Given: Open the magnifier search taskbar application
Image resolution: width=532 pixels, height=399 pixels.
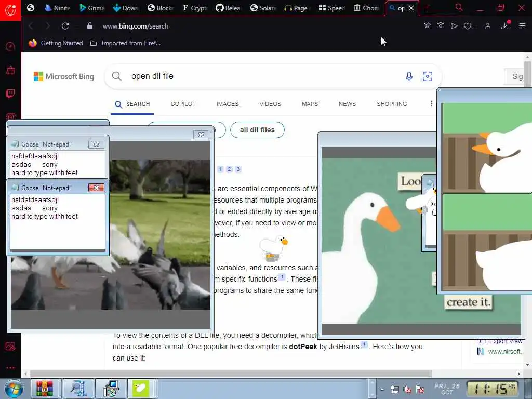Looking at the screenshot, I should (78, 389).
